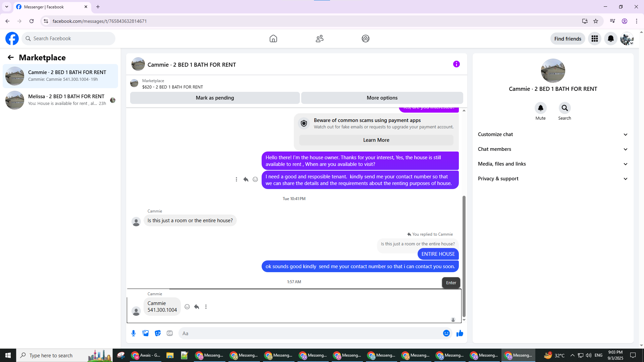
Task: Click the Find friends button
Action: click(x=568, y=39)
